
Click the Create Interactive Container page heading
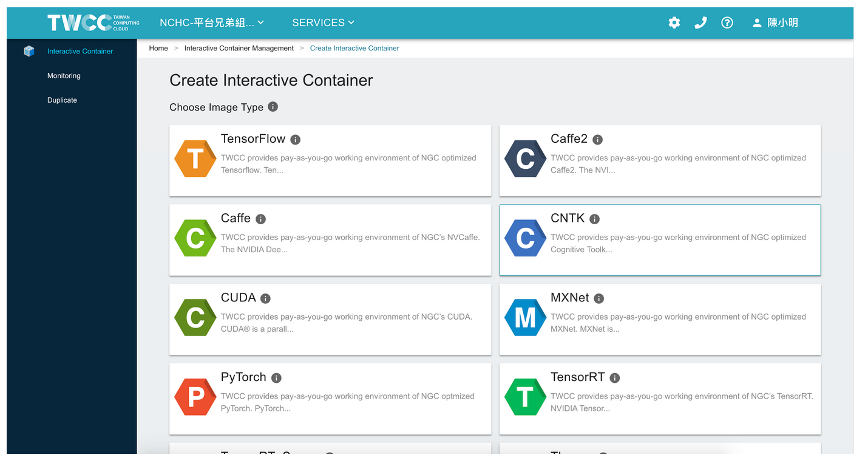pos(271,80)
